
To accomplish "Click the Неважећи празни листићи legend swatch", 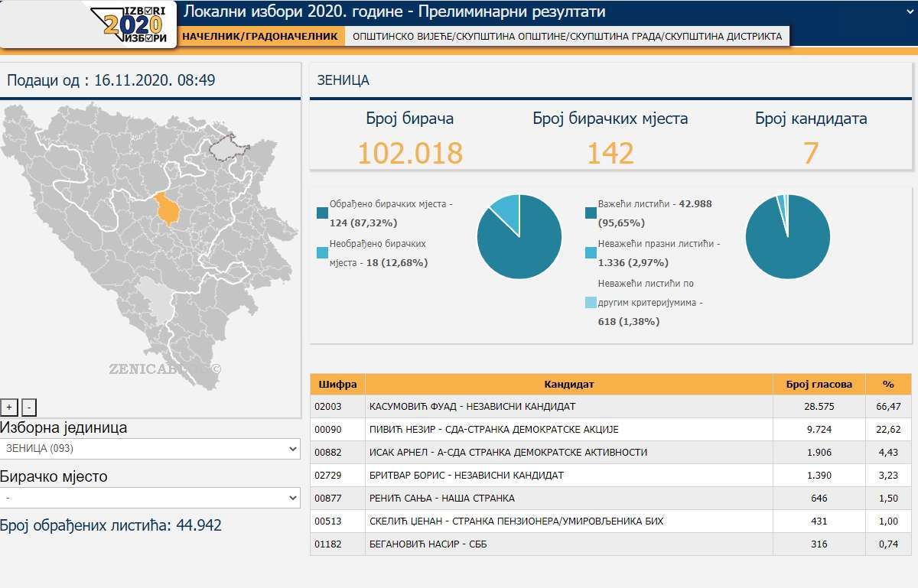I will click(x=591, y=252).
